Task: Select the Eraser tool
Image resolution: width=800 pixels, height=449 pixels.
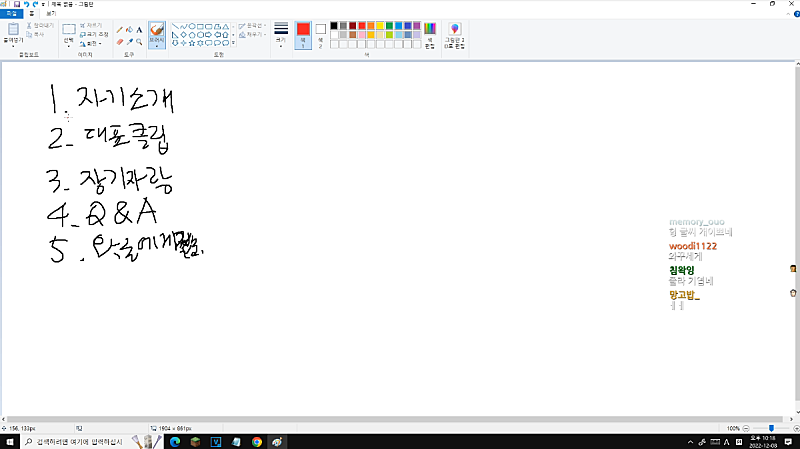Action: tap(119, 42)
